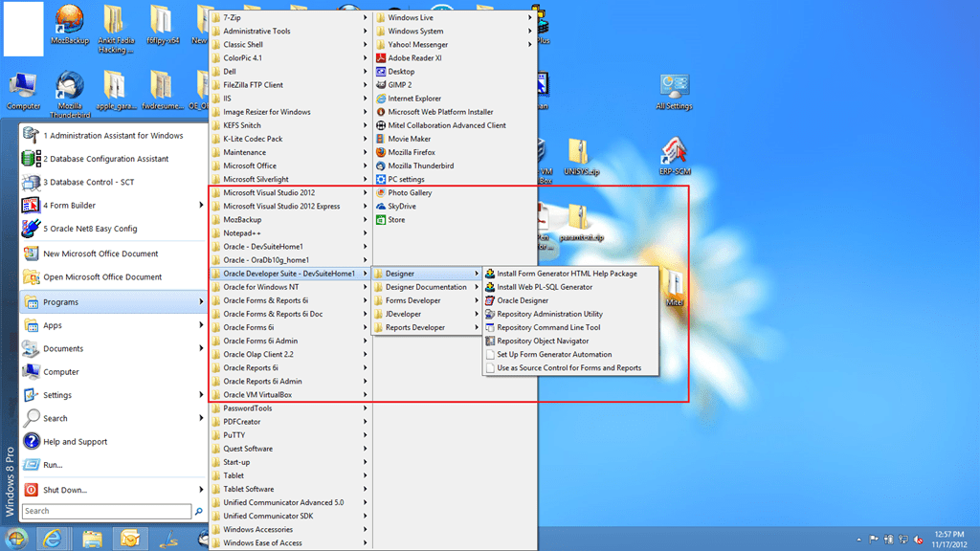
Task: Click the search magnifier beside Search box
Action: (x=199, y=512)
